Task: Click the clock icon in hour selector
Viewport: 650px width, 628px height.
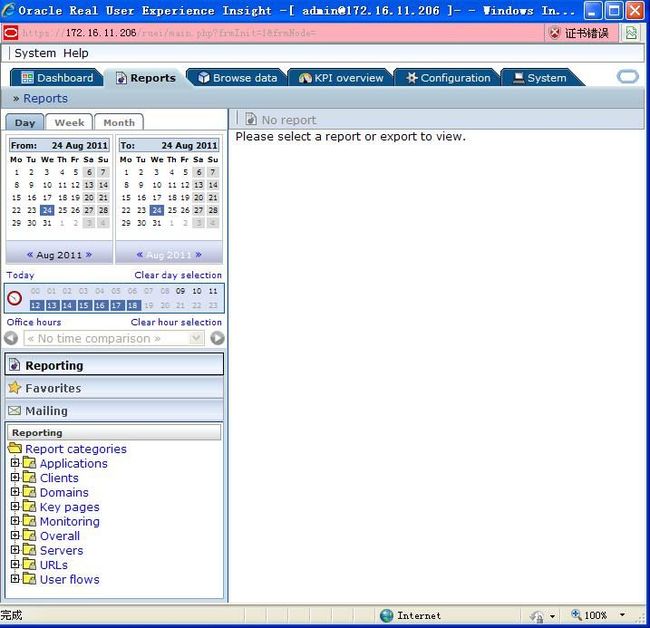Action: tap(15, 298)
